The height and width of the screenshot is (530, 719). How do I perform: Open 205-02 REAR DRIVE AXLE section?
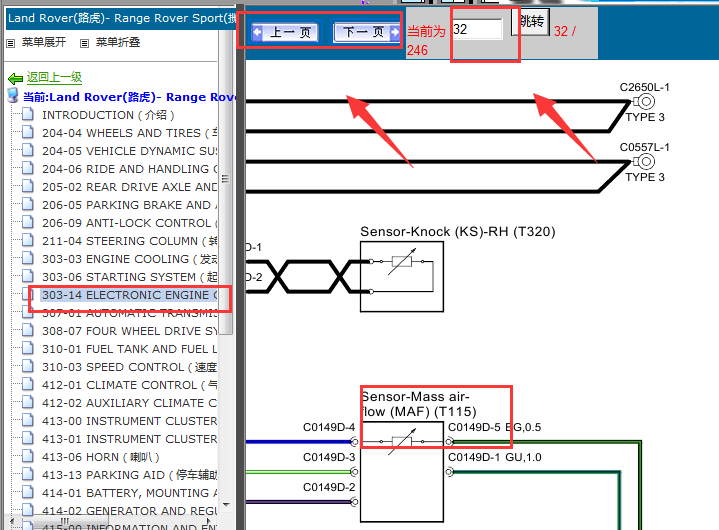click(x=130, y=187)
